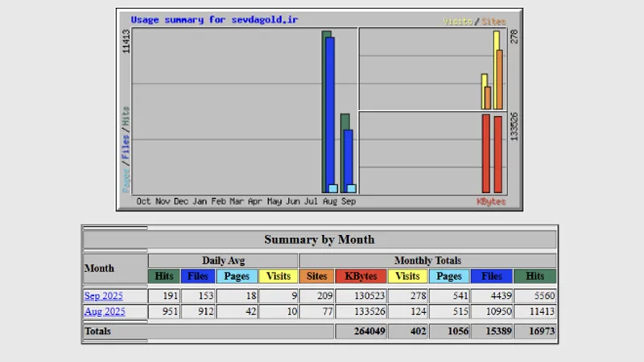Select the Month column header cell
644x362 pixels.
click(x=99, y=268)
